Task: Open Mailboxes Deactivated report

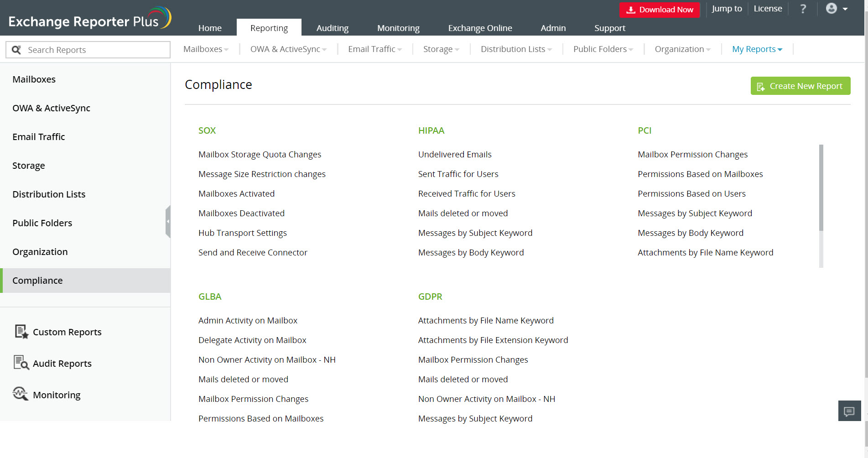Action: point(241,213)
